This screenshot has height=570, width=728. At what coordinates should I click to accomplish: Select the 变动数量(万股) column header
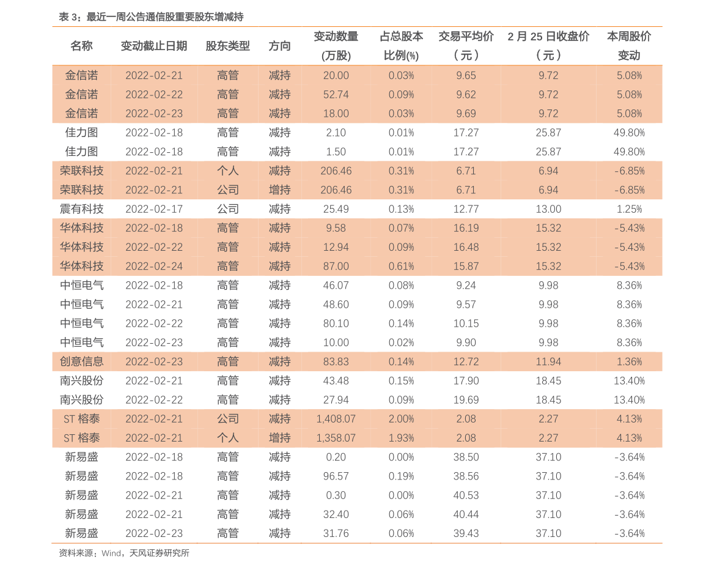click(x=336, y=46)
